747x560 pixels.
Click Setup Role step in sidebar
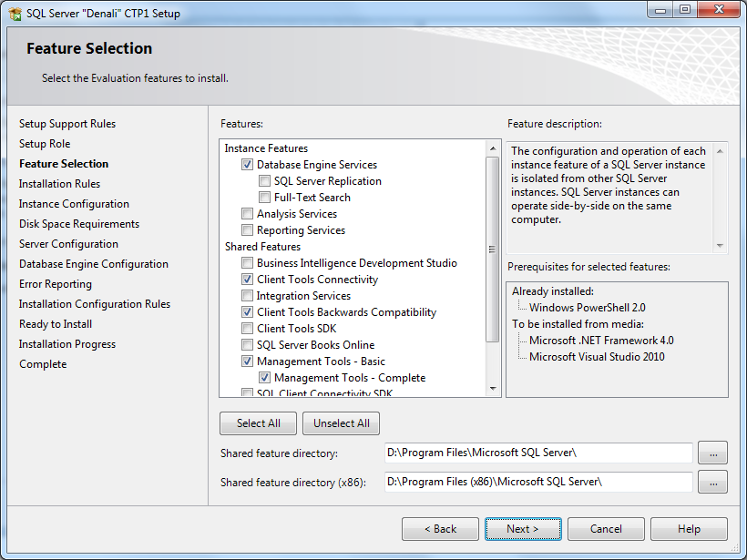coord(45,144)
